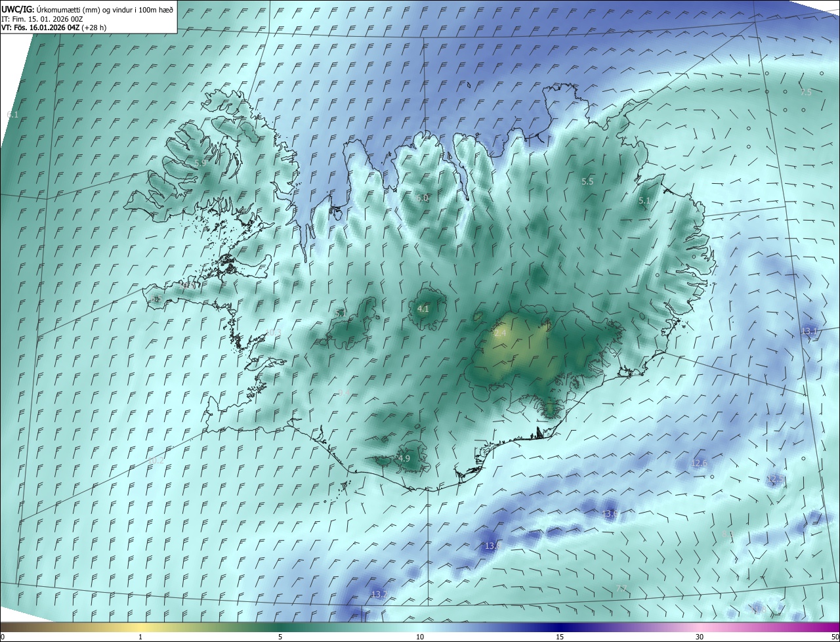
Task: Click the UWC/IG Úrkomumætti title line
Action: coord(87,9)
